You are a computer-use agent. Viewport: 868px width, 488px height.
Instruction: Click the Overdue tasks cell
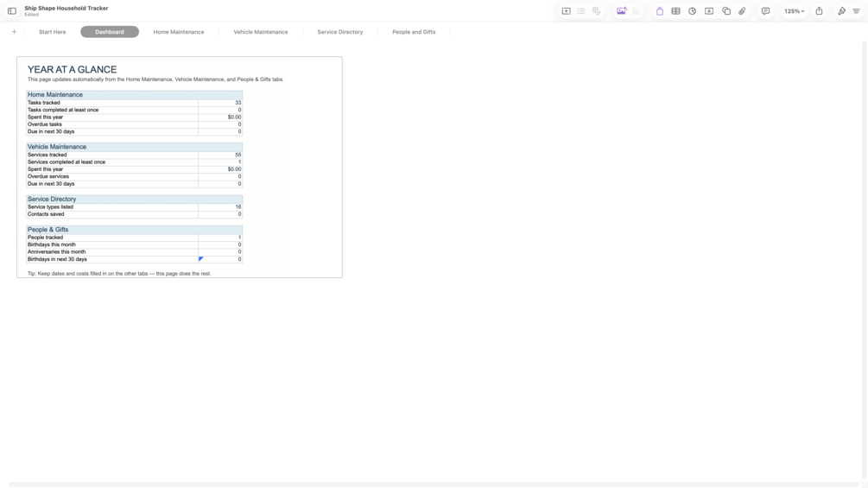tap(111, 124)
